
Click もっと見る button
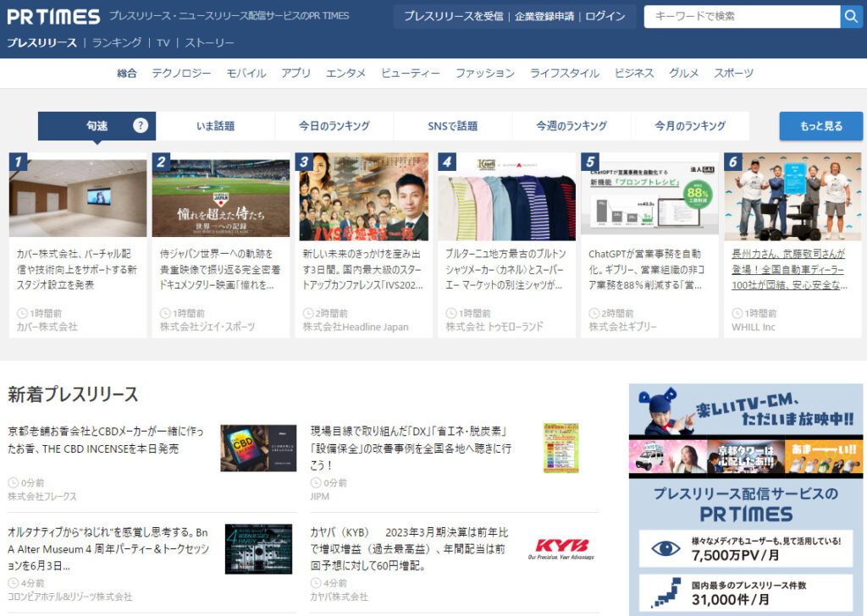[821, 126]
